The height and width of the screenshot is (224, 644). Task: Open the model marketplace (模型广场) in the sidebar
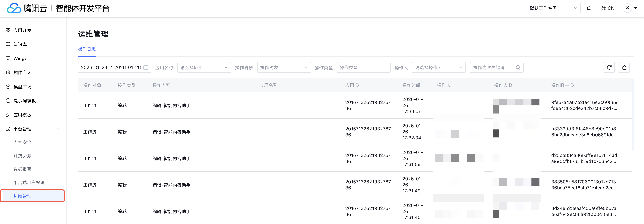pos(22,87)
